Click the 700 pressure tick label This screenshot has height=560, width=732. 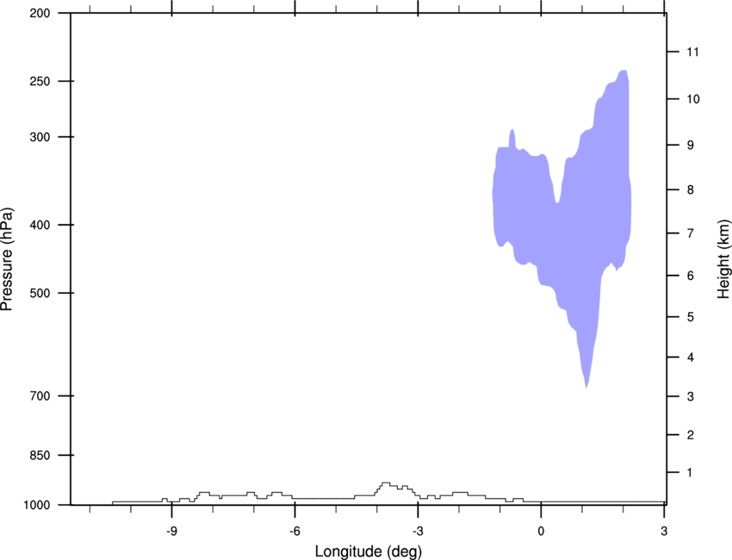40,395
